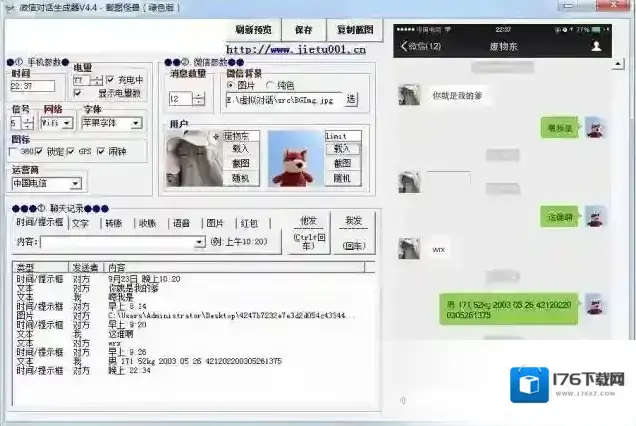Click 载入 under the 废物东 user
Screen dimensions: 636x426
pos(241,148)
